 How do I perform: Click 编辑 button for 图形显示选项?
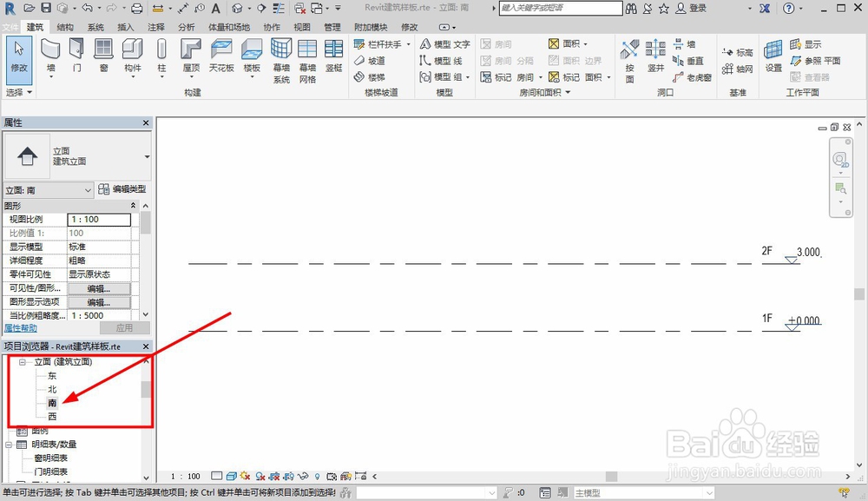(x=99, y=302)
